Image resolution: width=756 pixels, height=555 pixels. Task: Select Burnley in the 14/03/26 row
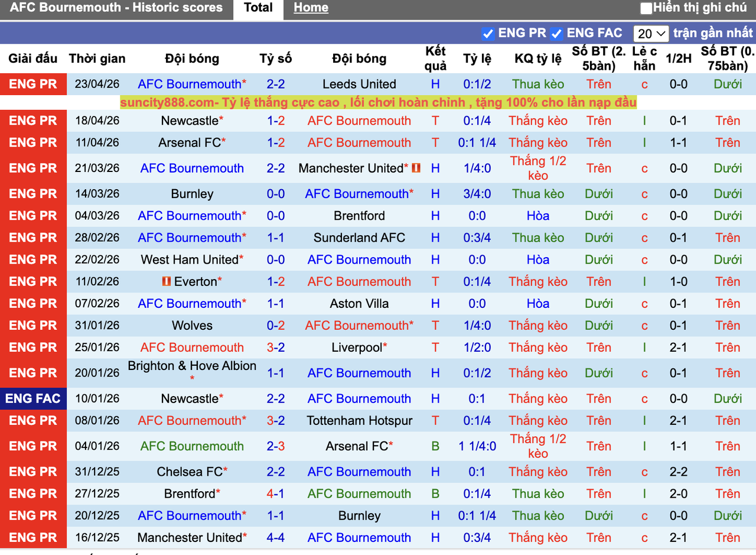(x=192, y=194)
